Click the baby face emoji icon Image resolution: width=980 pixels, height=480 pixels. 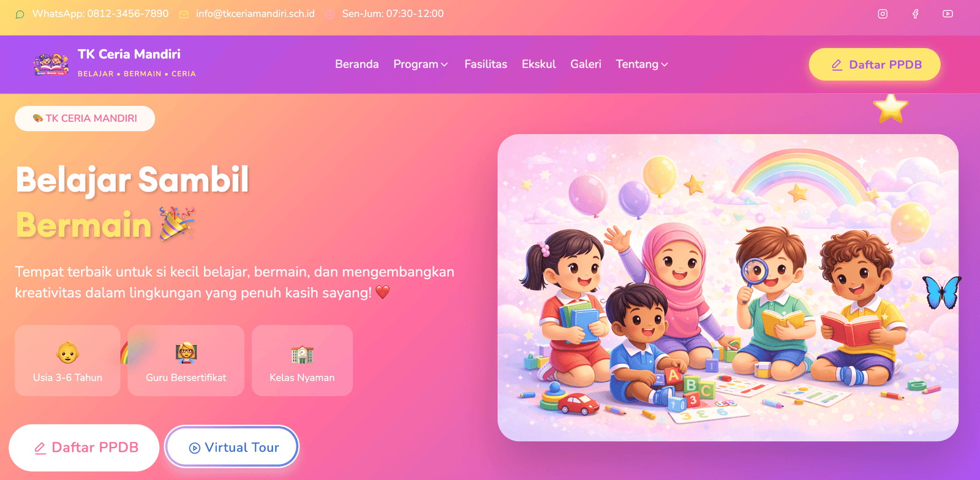pyautogui.click(x=68, y=353)
